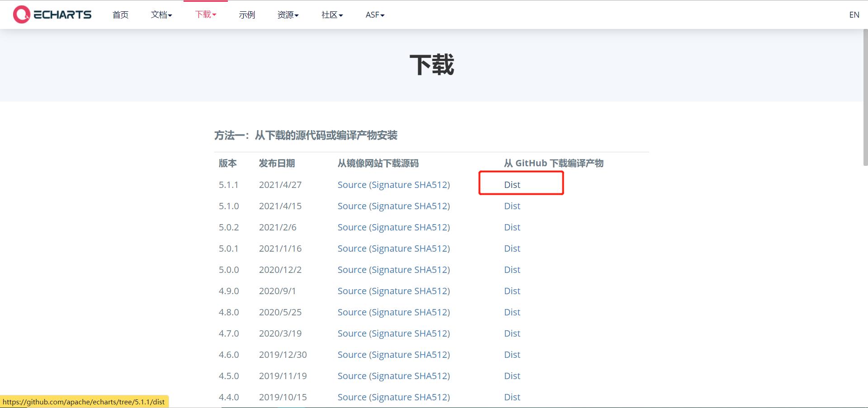Open Source link for version 4.5.0
This screenshot has height=408, width=868.
click(x=352, y=376)
